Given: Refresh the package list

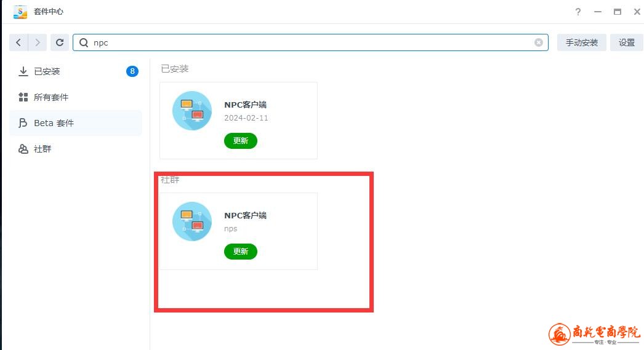Looking at the screenshot, I should tap(60, 42).
